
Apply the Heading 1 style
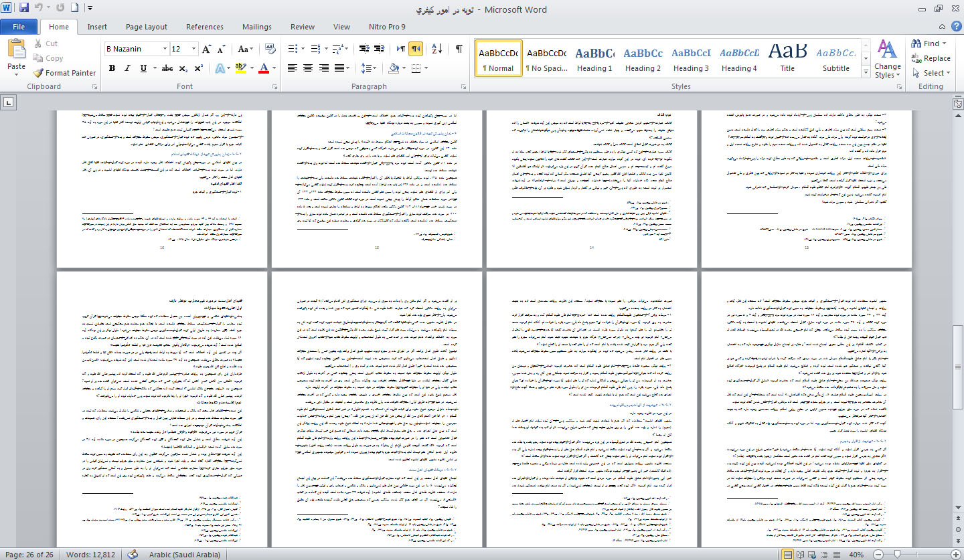594,58
